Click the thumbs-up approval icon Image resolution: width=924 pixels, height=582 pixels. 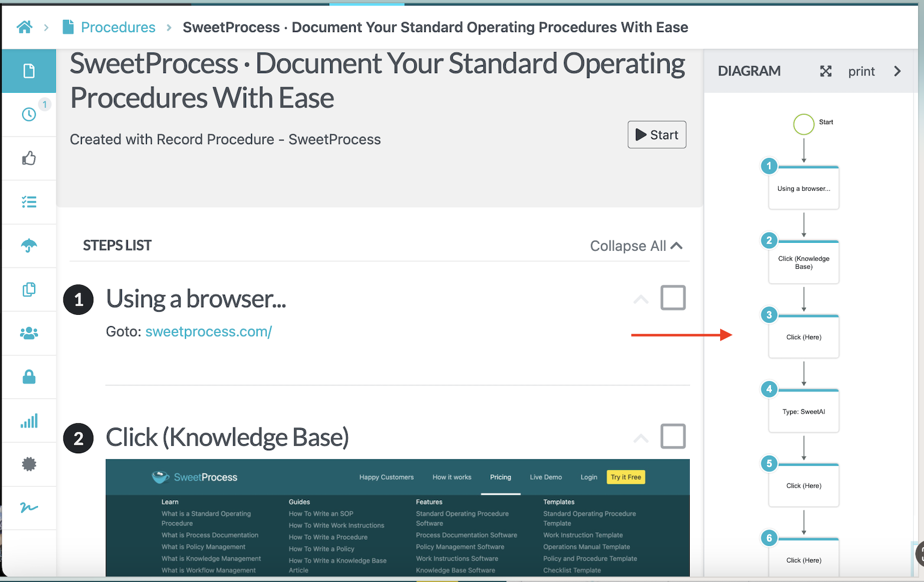pos(29,158)
